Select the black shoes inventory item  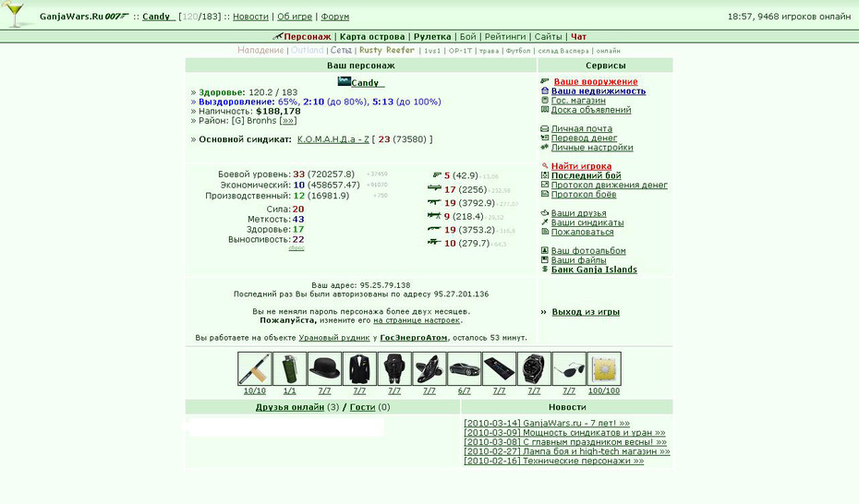[429, 369]
